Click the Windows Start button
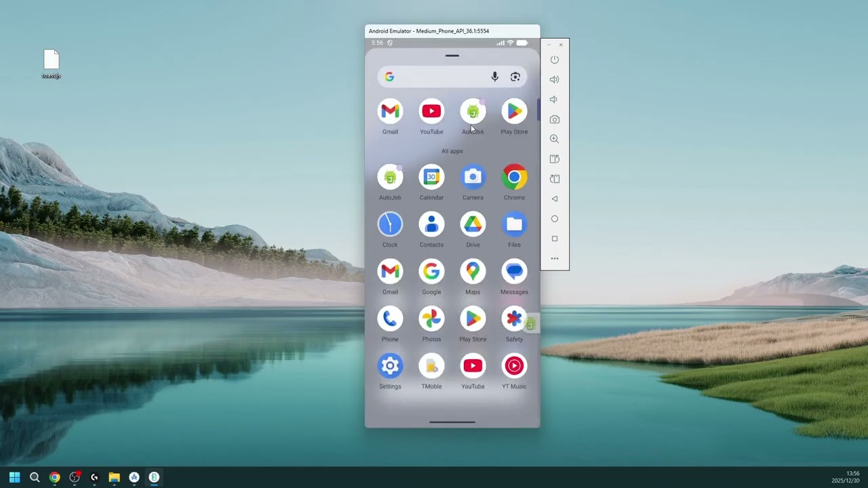The width and height of the screenshot is (868, 488). point(14,477)
